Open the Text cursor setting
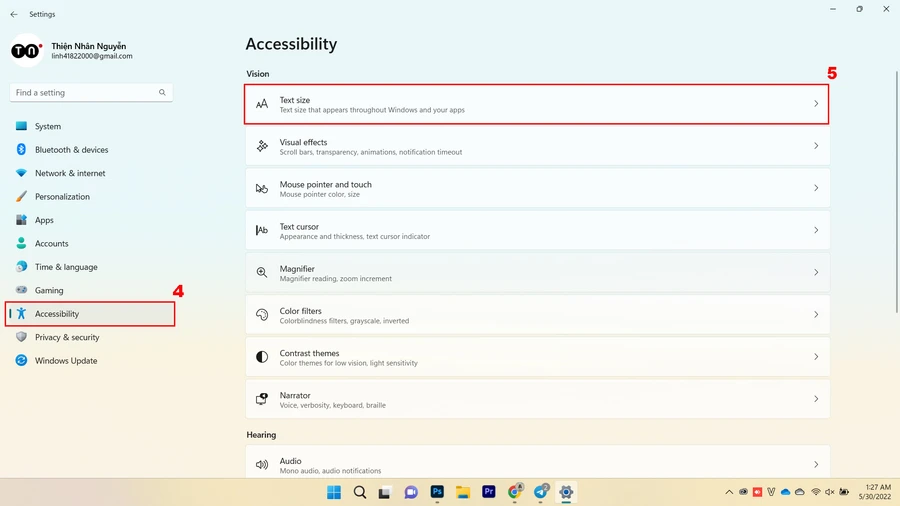This screenshot has width=900, height=506. click(x=538, y=231)
